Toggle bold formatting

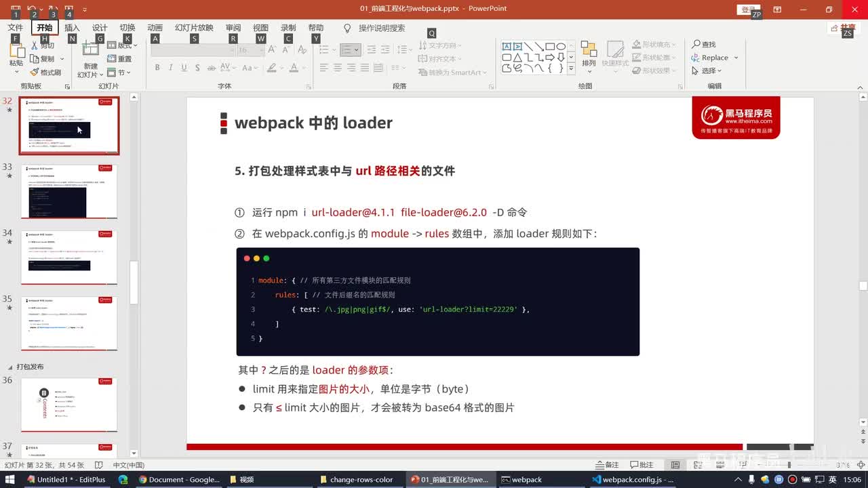(x=157, y=68)
